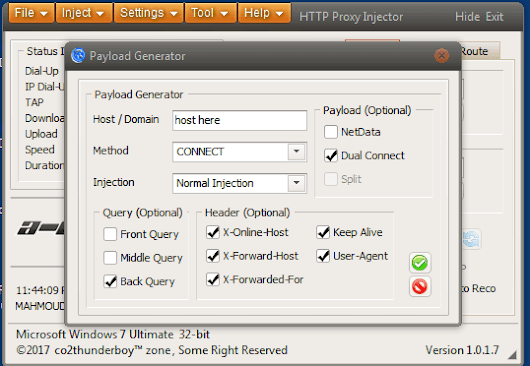Click the Exit button in title bar

click(x=495, y=17)
